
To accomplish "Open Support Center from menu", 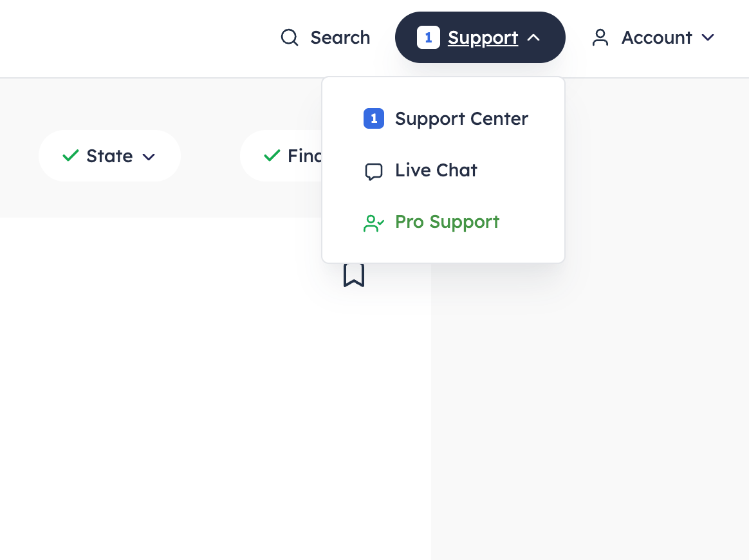I will [x=461, y=119].
